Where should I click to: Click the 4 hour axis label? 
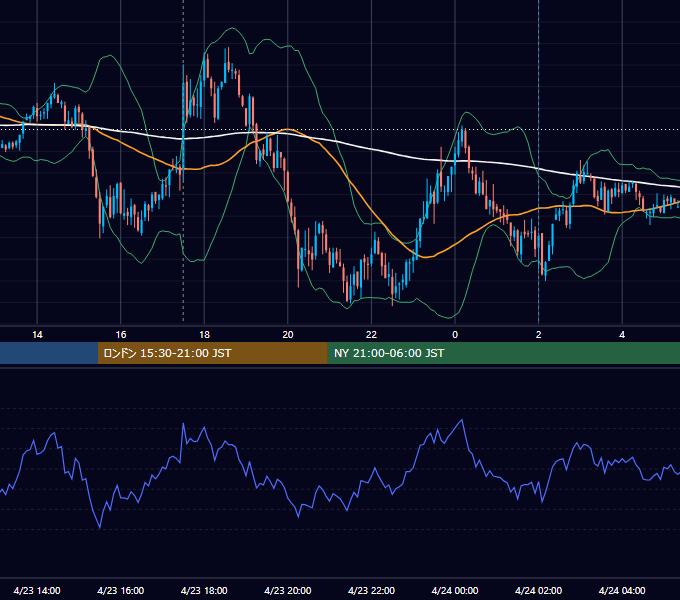point(622,335)
